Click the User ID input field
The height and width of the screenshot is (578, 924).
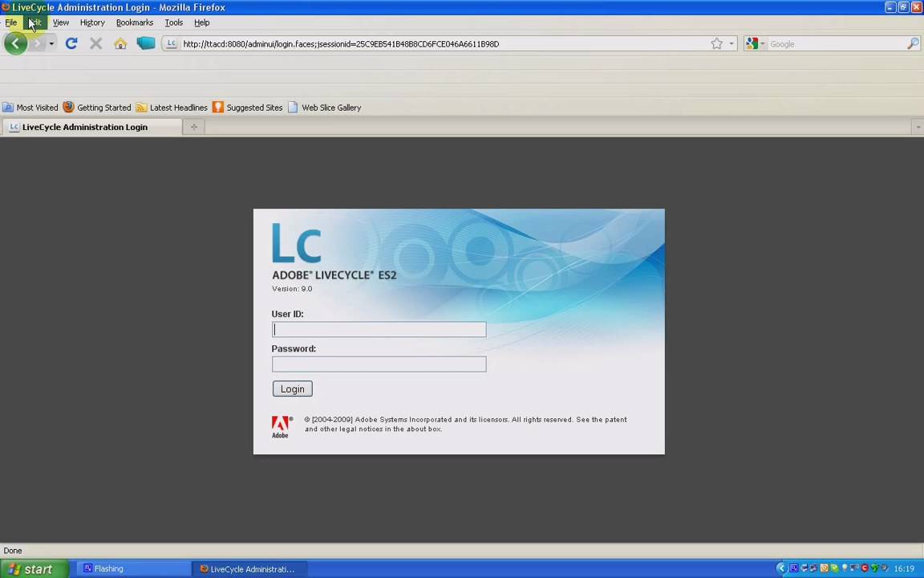coord(379,329)
